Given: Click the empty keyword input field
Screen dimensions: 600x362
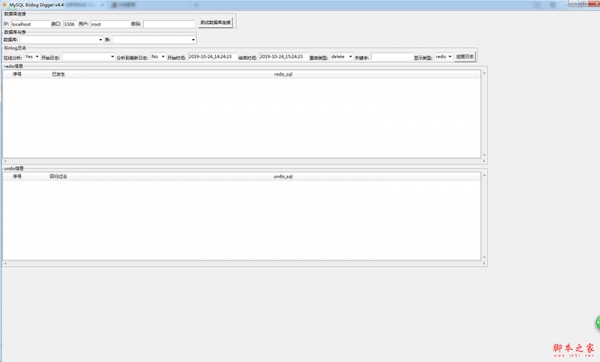Looking at the screenshot, I should pyautogui.click(x=391, y=57).
